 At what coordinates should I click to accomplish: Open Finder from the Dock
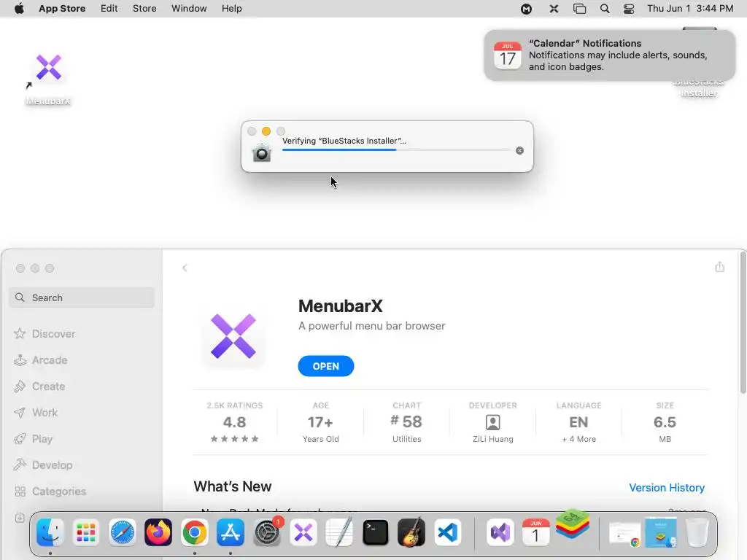[x=50, y=532]
